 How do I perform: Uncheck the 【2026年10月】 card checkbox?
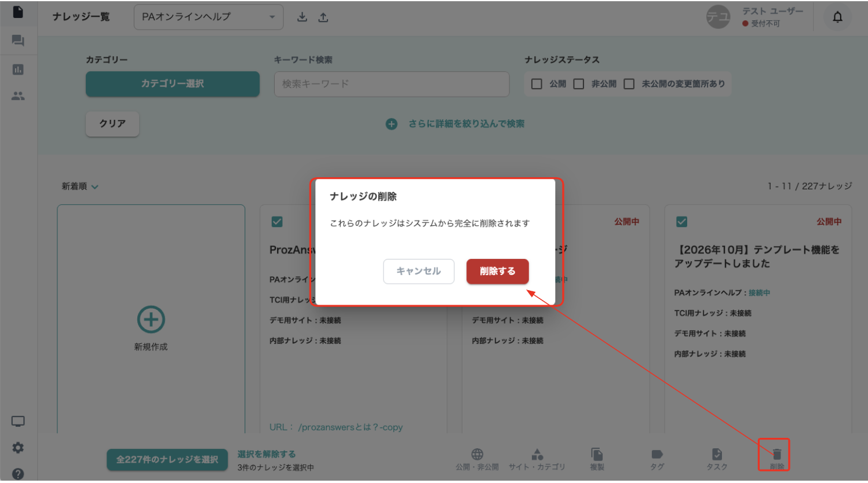(682, 222)
